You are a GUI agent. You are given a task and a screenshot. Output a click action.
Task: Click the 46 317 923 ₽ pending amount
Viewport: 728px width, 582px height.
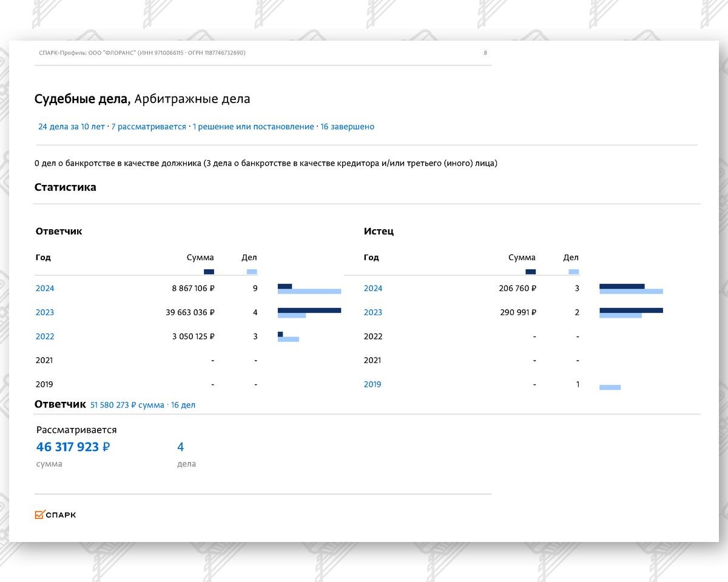click(73, 447)
